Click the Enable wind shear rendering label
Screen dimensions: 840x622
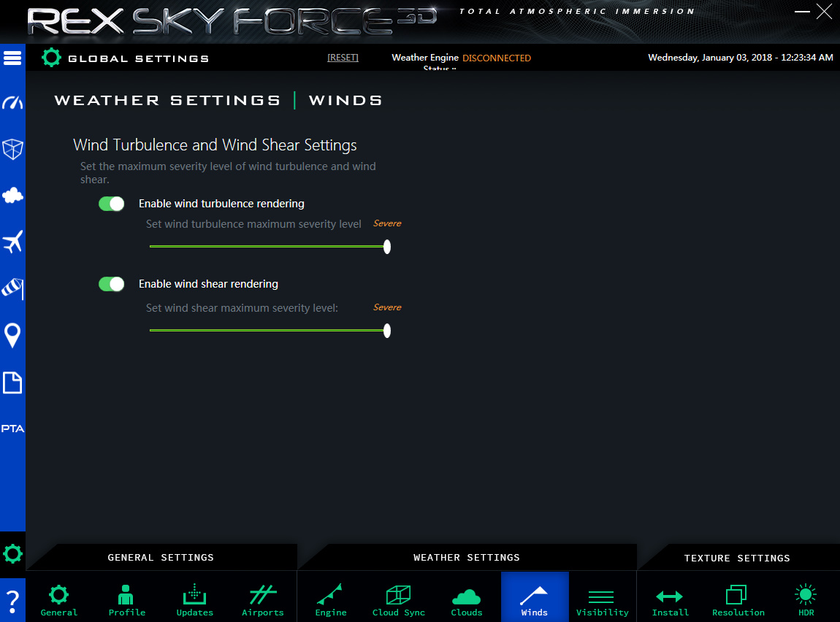[x=208, y=284]
